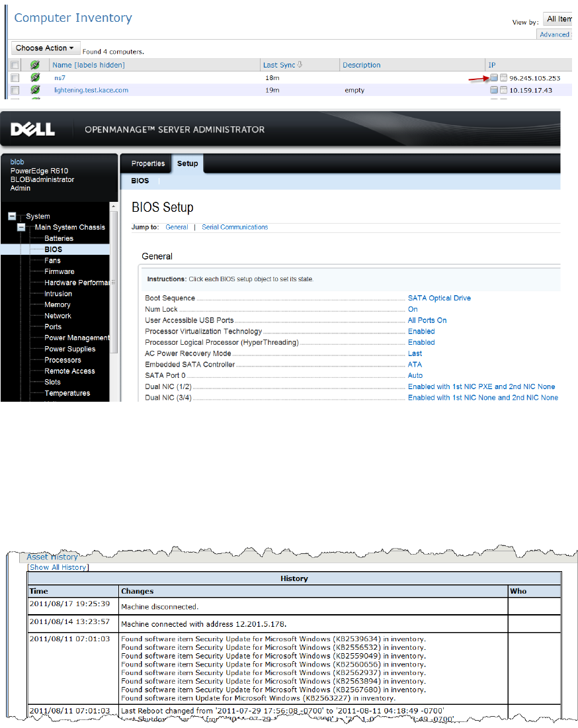The width and height of the screenshot is (578, 728).
Task: Jump to Serial Communications section
Action: coord(235,227)
